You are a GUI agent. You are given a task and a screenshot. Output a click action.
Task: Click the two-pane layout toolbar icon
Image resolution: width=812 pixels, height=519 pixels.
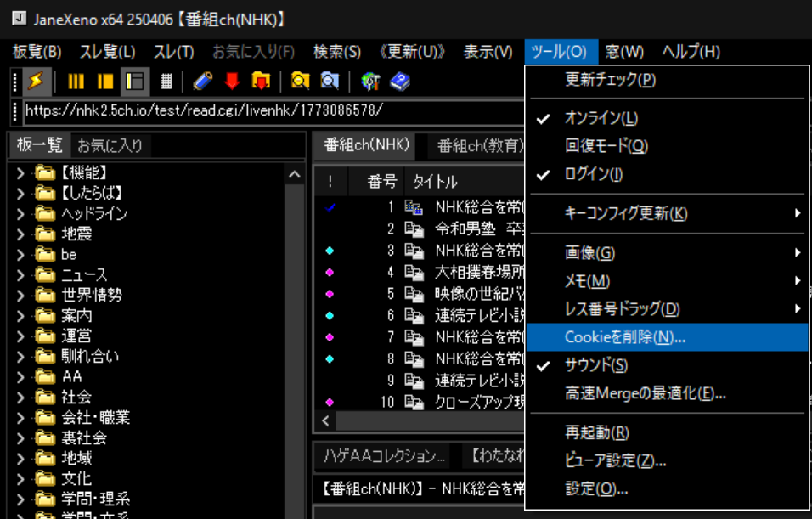105,81
